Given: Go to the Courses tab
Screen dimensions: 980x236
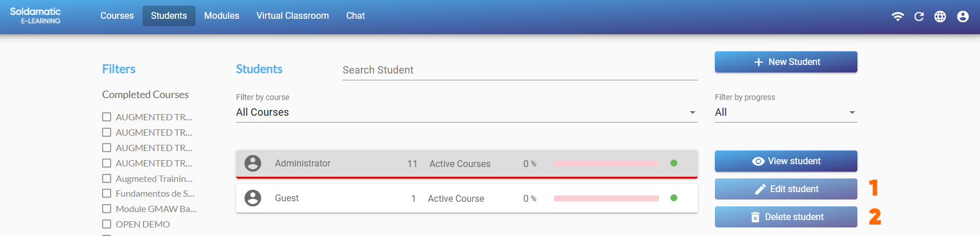Looking at the screenshot, I should 117,16.
